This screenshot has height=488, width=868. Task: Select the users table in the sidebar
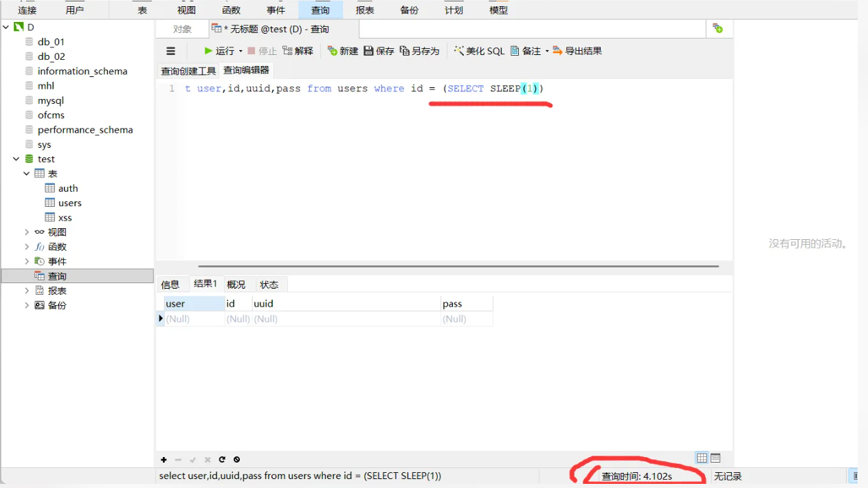[69, 203]
